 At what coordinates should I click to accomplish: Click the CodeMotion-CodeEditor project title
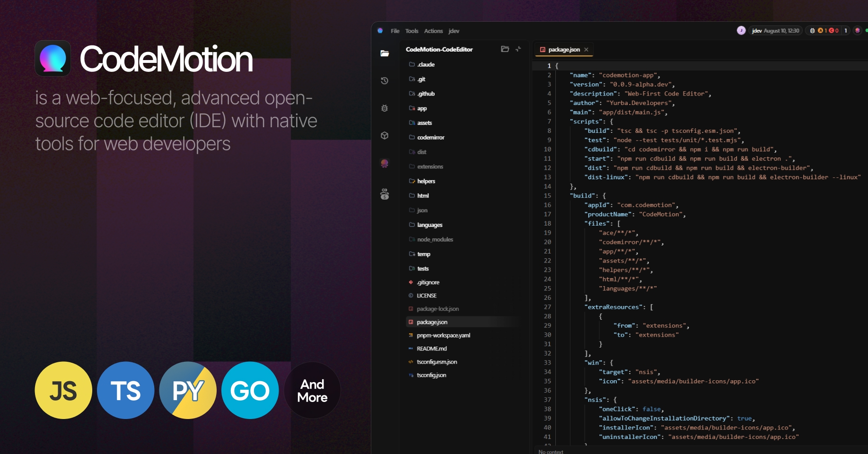tap(439, 49)
